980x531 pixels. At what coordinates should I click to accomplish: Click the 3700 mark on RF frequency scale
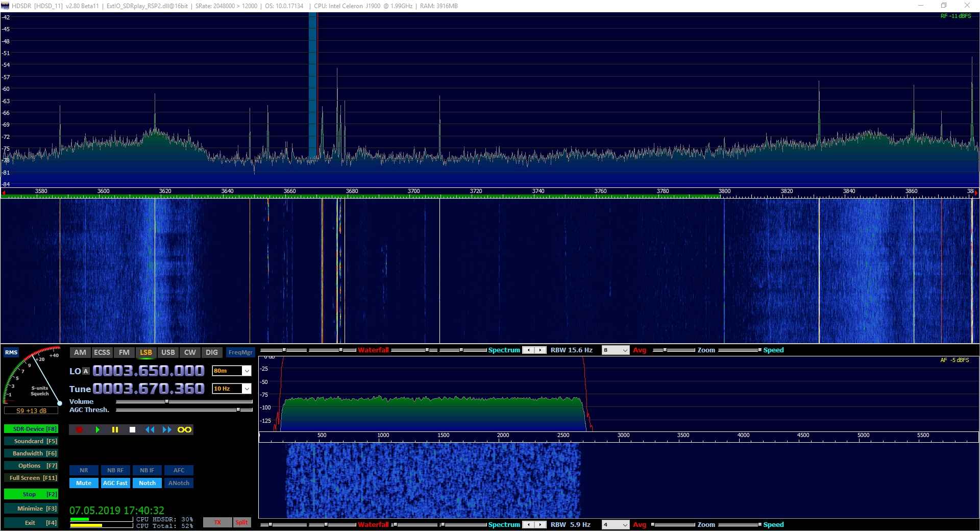pyautogui.click(x=414, y=191)
